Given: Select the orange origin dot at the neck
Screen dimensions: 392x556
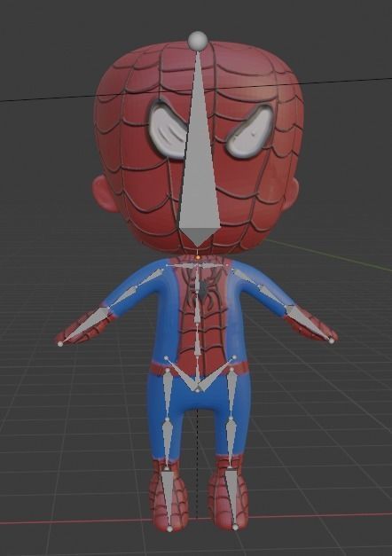Looking at the screenshot, I should pos(197,257).
